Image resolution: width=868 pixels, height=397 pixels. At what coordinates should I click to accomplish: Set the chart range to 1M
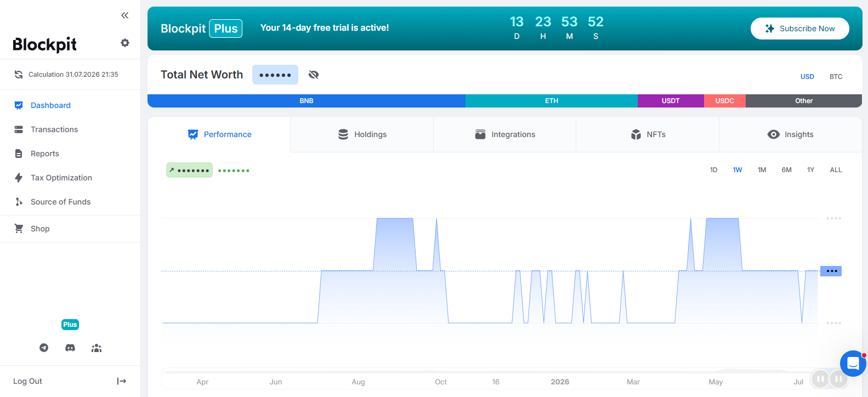[762, 170]
